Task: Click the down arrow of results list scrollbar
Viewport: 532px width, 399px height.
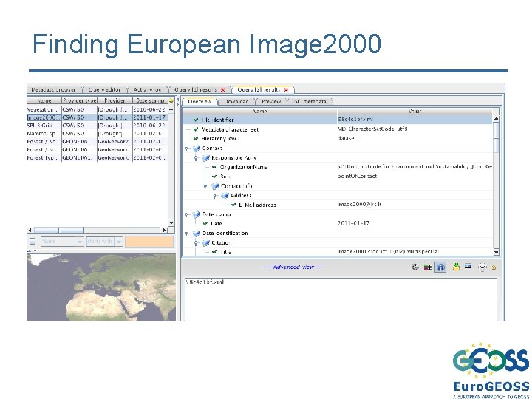Action: [171, 223]
